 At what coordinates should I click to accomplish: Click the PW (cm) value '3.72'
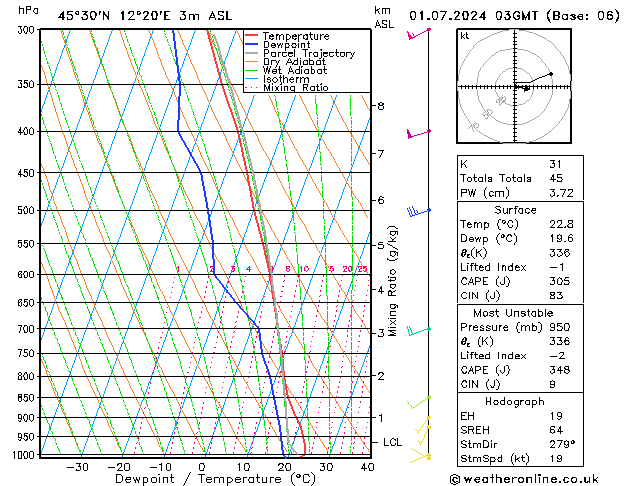coord(561,193)
